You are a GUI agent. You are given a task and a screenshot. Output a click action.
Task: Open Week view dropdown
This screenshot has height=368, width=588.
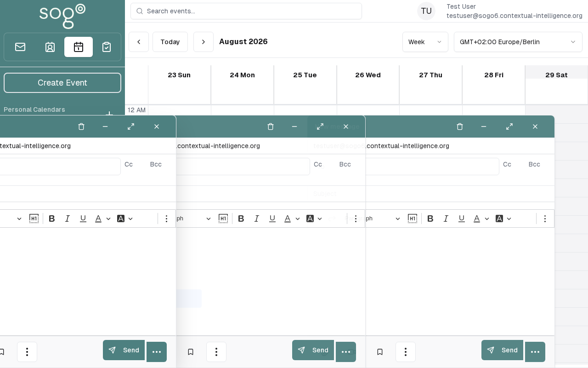click(x=425, y=42)
